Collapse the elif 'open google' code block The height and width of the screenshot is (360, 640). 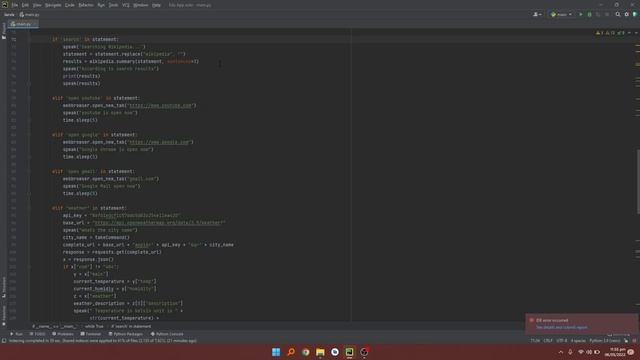pyautogui.click(x=29, y=135)
